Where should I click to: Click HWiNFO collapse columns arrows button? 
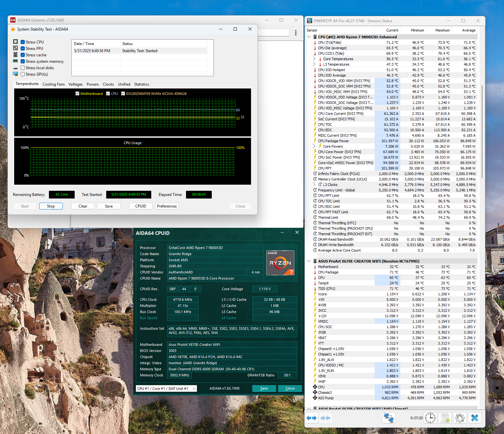[325, 418]
